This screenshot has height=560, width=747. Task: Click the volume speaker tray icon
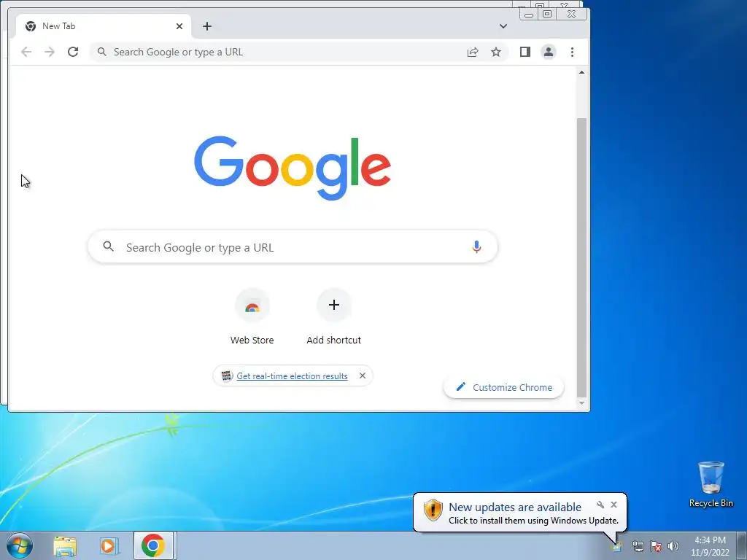[x=673, y=546]
